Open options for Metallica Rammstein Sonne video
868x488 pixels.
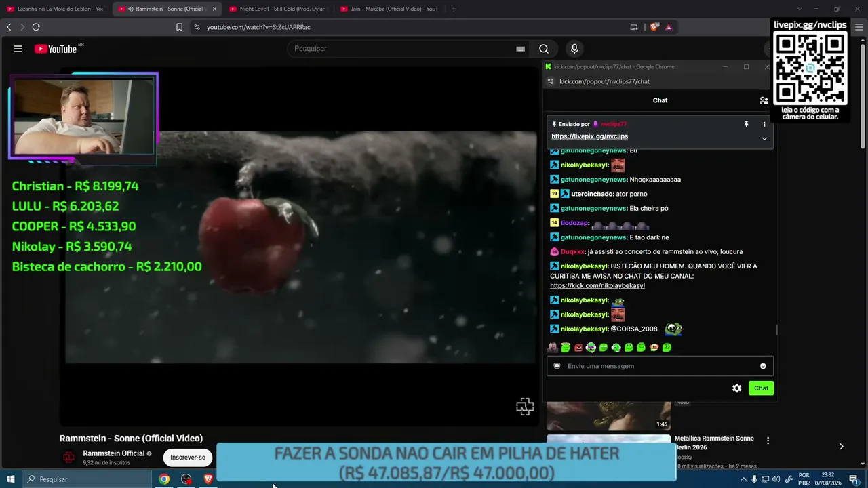pos(768,441)
